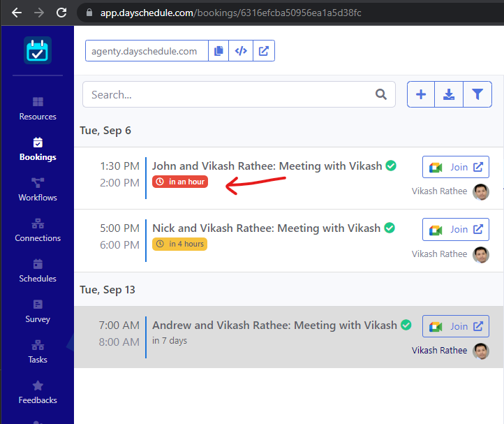Click the browser address bar URL
Screen dimensions: 504x424
click(x=230, y=13)
